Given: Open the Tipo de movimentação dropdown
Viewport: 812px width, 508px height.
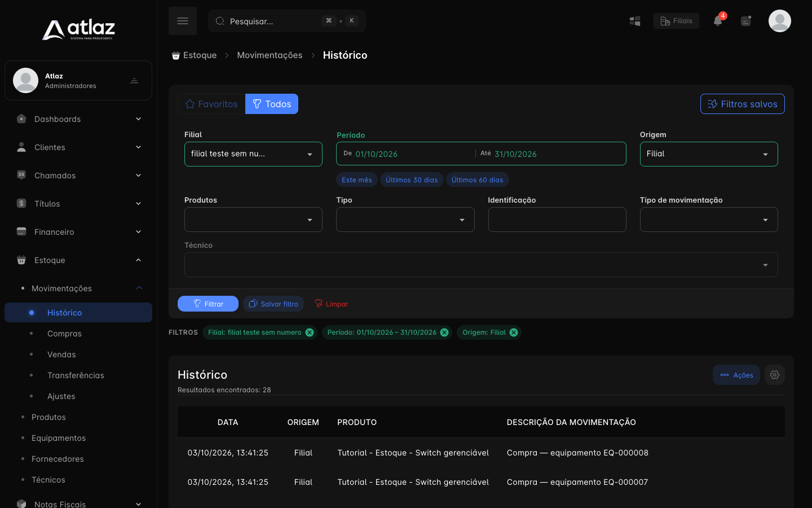Looking at the screenshot, I should [709, 220].
